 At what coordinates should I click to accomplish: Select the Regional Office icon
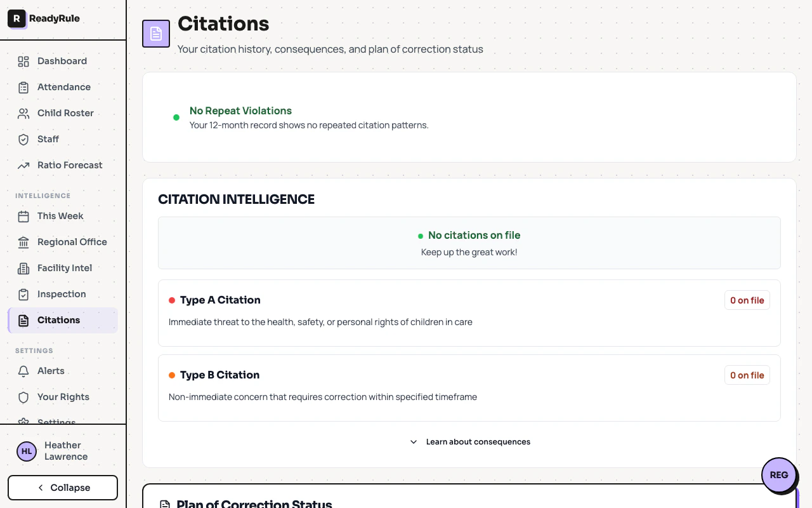pos(23,242)
